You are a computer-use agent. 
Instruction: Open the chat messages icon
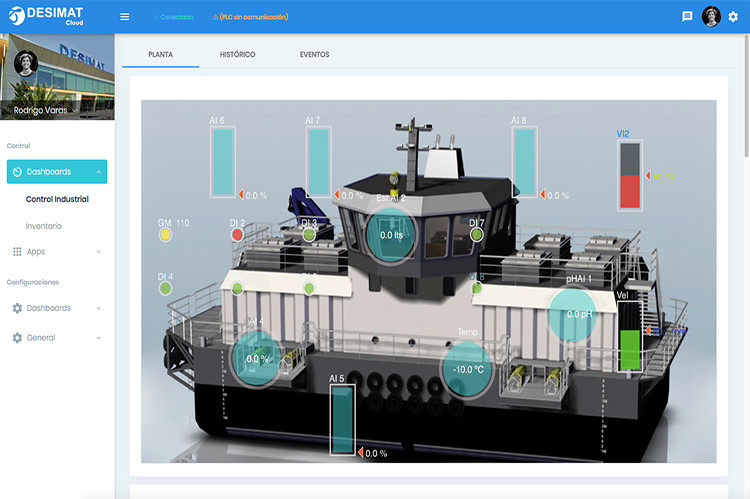coord(687,17)
